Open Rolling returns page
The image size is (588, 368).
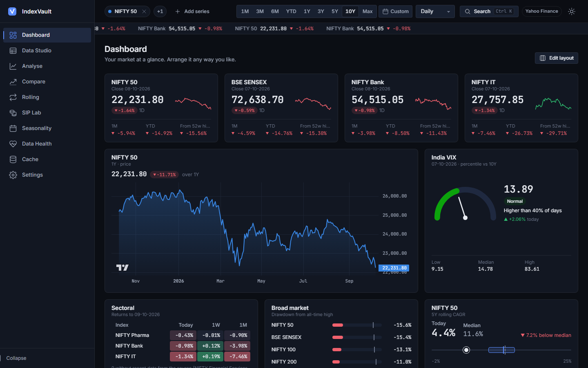pyautogui.click(x=47, y=97)
